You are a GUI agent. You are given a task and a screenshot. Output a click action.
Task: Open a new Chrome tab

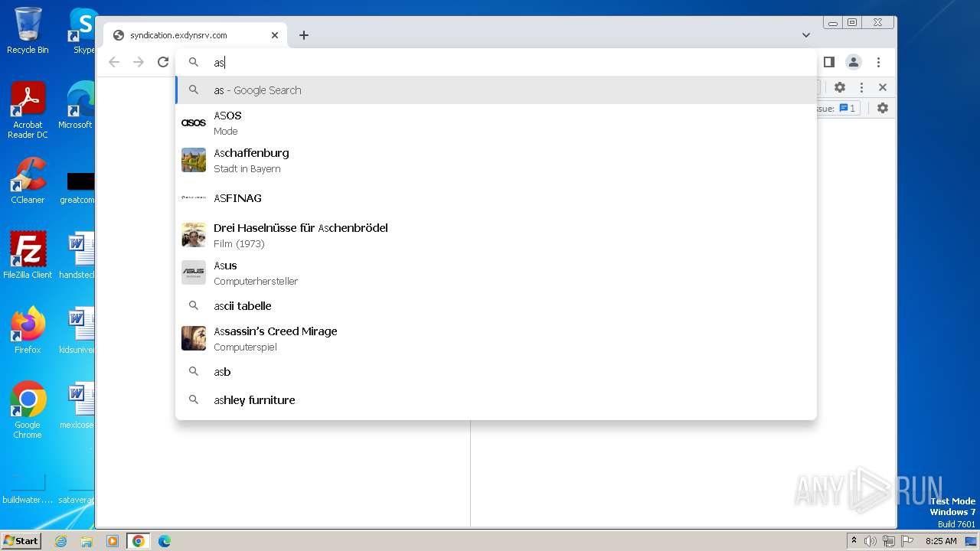(304, 35)
